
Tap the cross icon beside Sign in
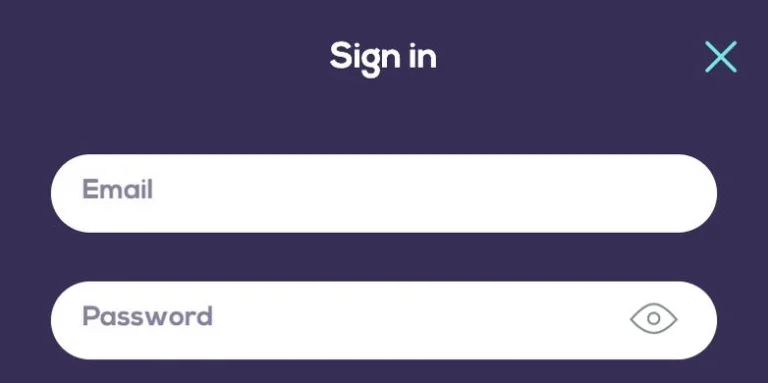click(720, 57)
